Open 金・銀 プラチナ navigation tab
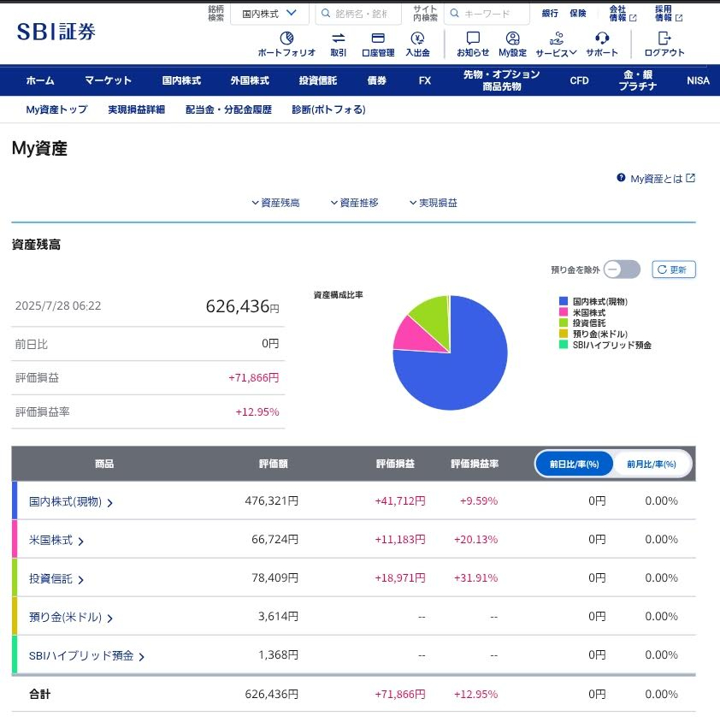This screenshot has width=720, height=728. click(638, 80)
